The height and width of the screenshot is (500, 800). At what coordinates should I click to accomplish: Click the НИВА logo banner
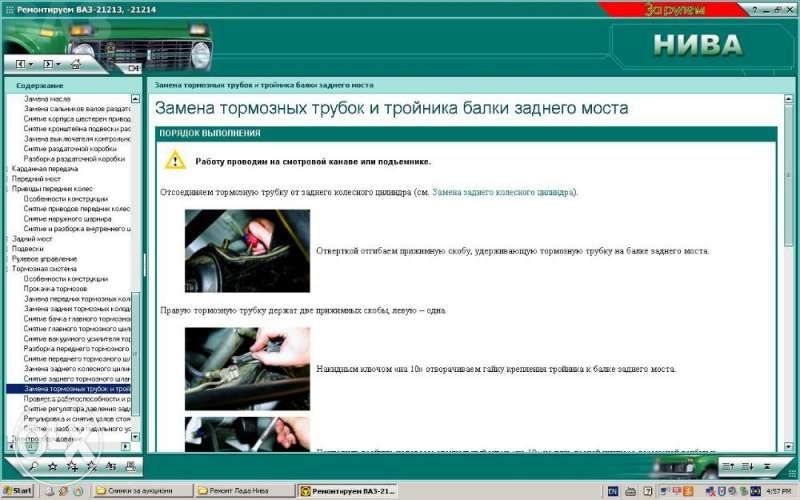tap(698, 45)
